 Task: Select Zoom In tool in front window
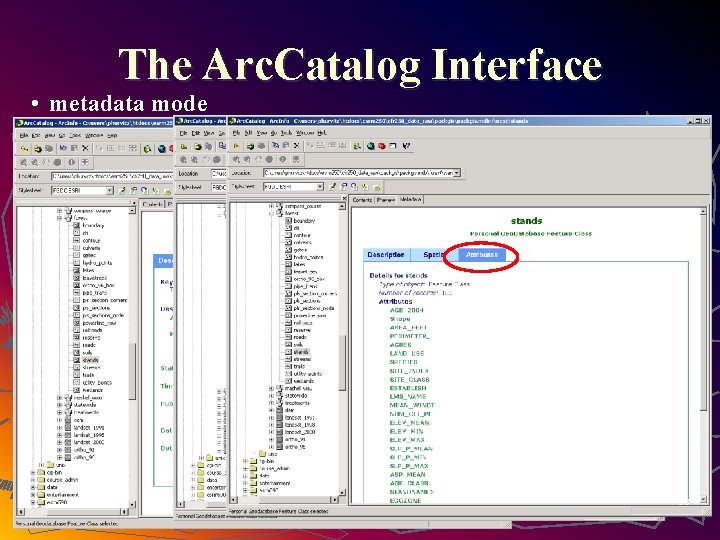pyautogui.click(x=236, y=159)
